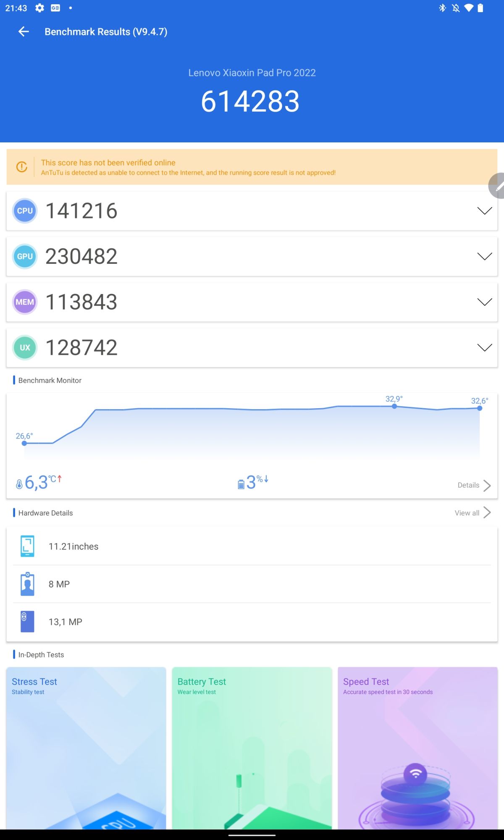Screen dimensions: 504x840
Task: Tap the 13,1 MP hardware row text
Action: coord(66,622)
